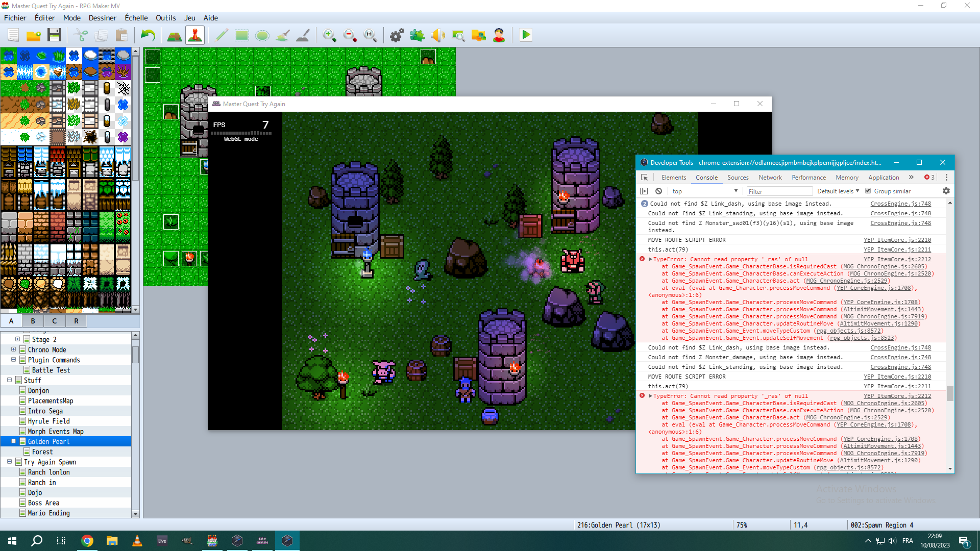
Task: Click the New Project toolbar icon
Action: 13,35
